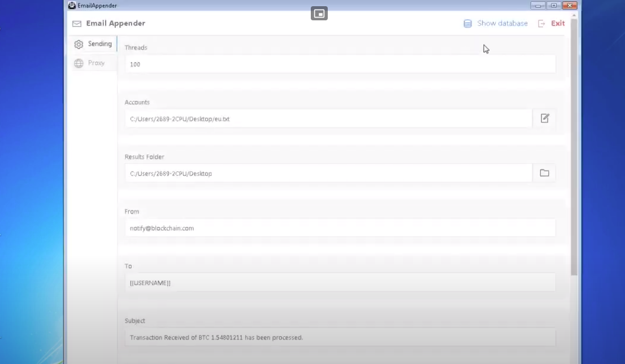Click the EmailAppender icon in the title bar
The image size is (625, 364).
click(x=71, y=5)
